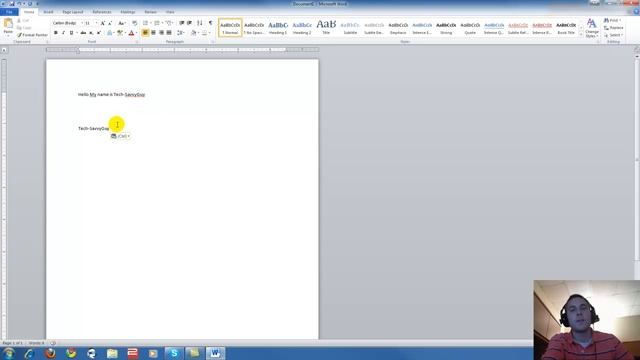This screenshot has height=360, width=640.
Task: Increase the paragraph indent
Action: (189, 23)
